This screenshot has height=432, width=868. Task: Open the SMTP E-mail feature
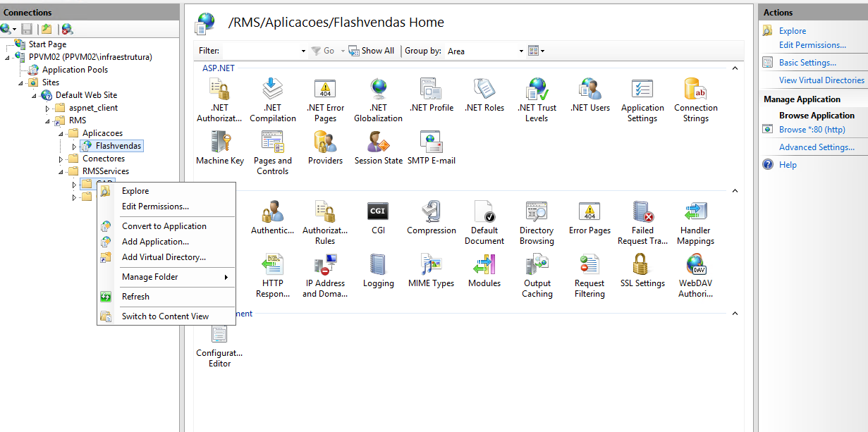[431, 148]
